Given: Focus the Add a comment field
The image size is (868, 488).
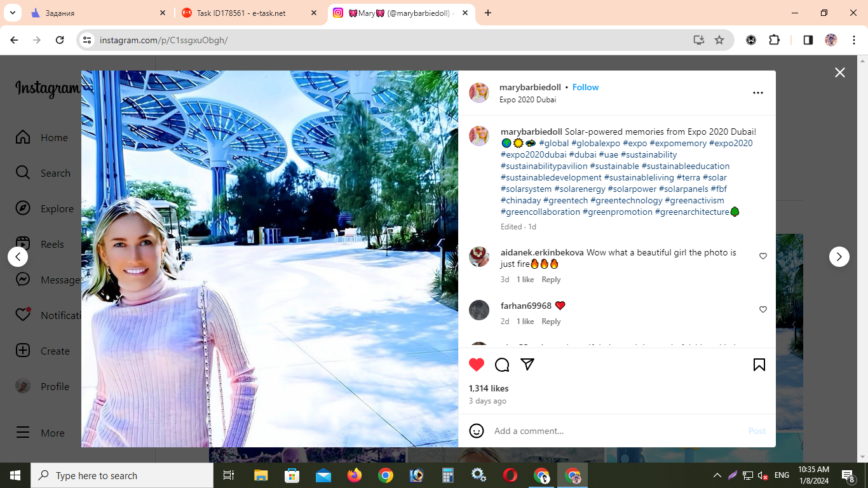Looking at the screenshot, I should coord(616,431).
